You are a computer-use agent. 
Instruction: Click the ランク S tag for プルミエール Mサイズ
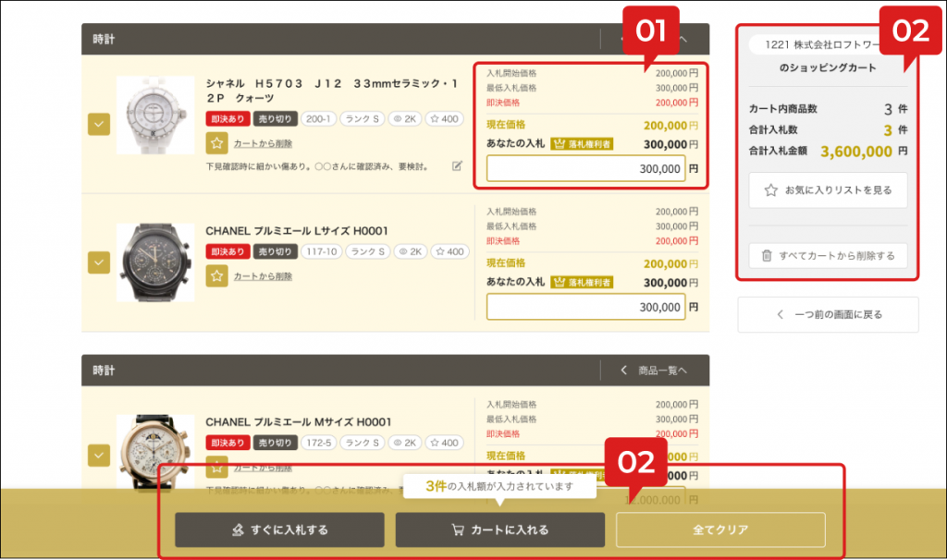363,443
